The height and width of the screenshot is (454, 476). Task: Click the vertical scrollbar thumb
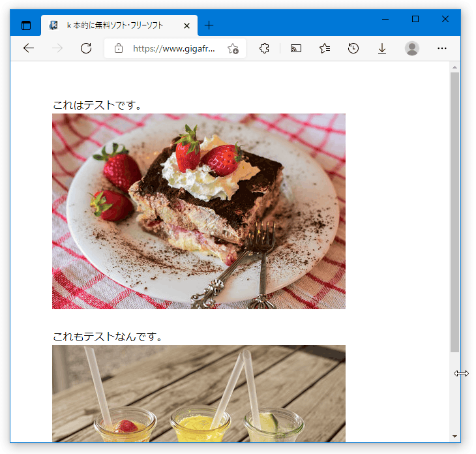[x=454, y=212]
